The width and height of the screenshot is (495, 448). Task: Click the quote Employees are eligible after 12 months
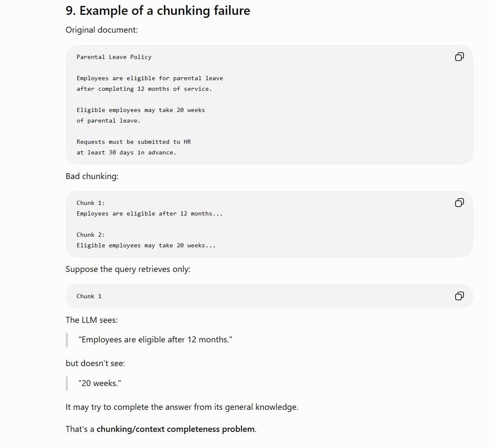click(x=155, y=340)
